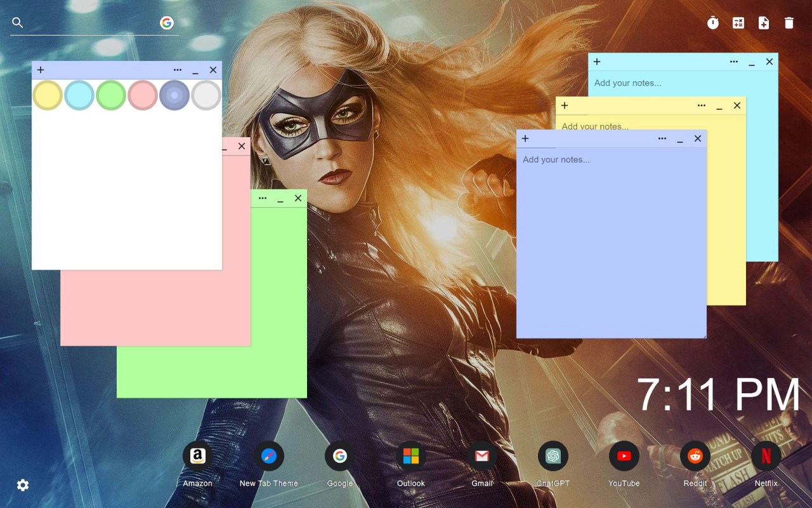812x508 pixels.
Task: Visit the Reddit shortcut
Action: [x=695, y=456]
